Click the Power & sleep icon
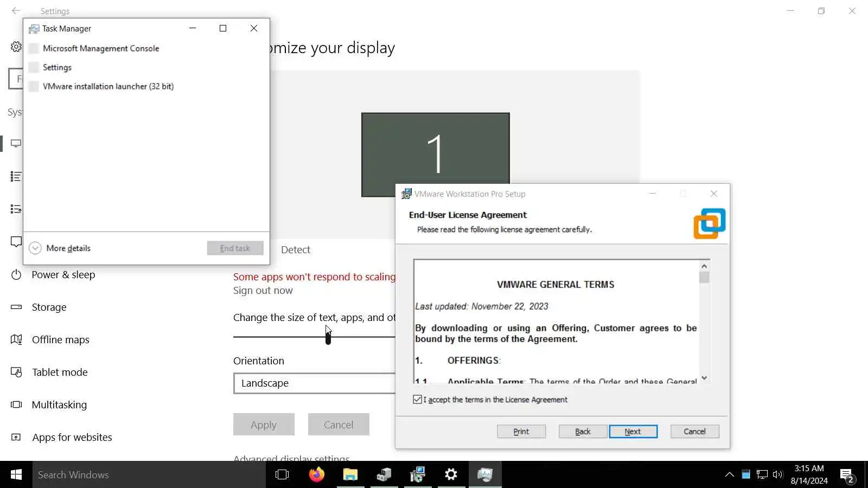This screenshot has width=868, height=488. (16, 275)
